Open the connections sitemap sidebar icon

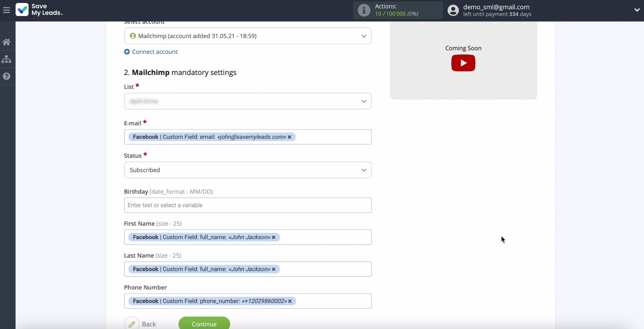point(6,59)
